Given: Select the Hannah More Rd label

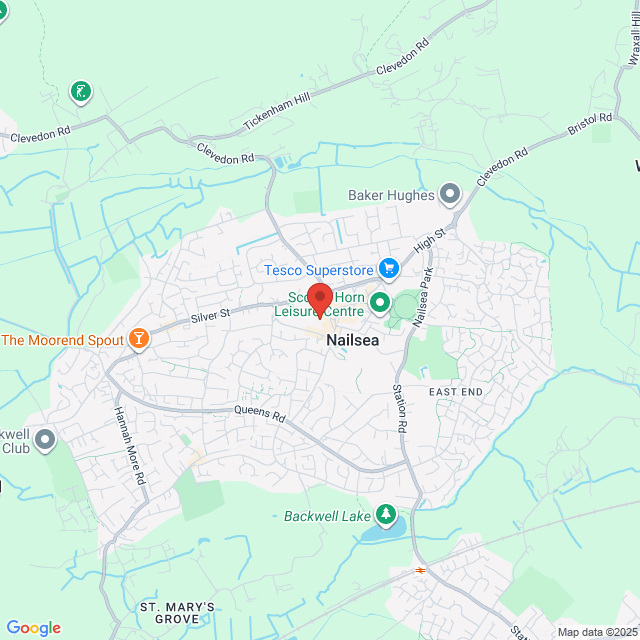Looking at the screenshot, I should point(130,446).
